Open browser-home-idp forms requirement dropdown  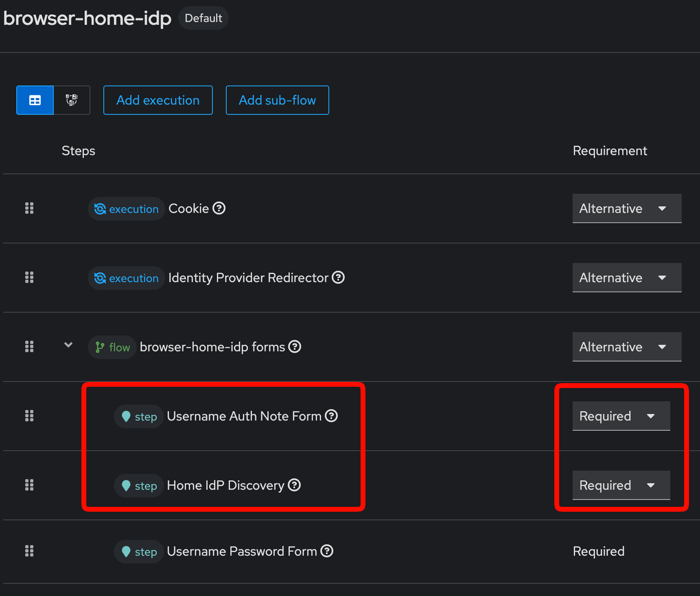click(x=626, y=347)
